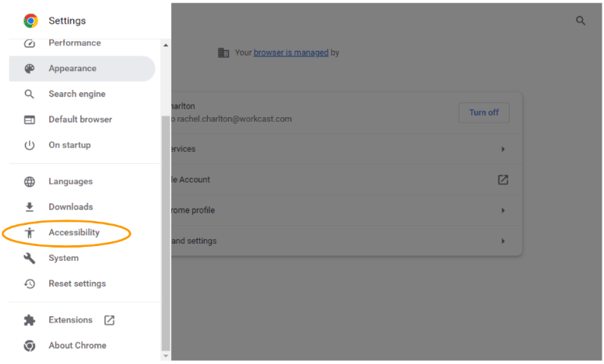Click the Accessibility person icon

click(30, 233)
